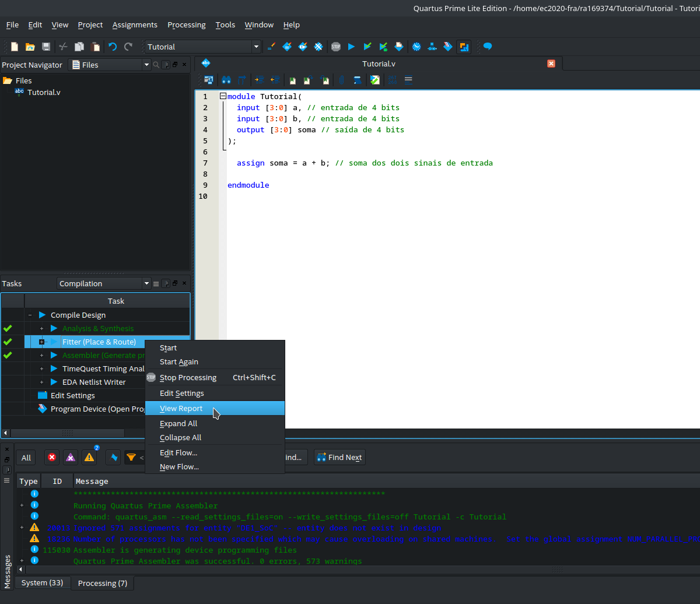Close the Tutorial.v editor tab
This screenshot has height=604, width=700.
(551, 64)
